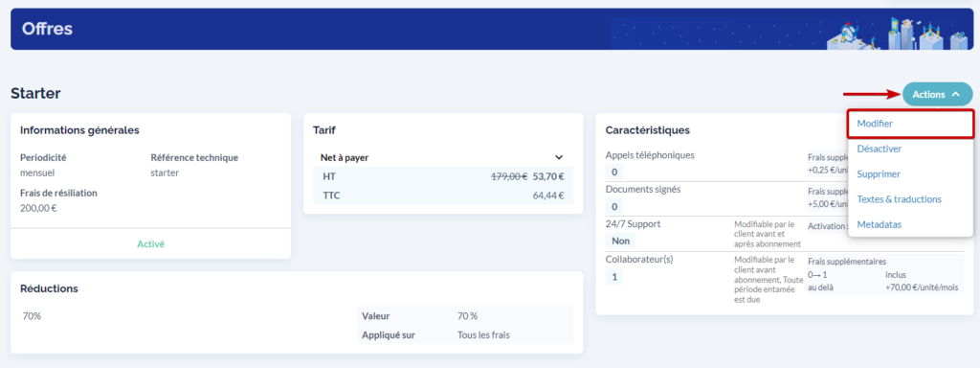The width and height of the screenshot is (980, 368).
Task: Click the TTC price row 64,44 €
Action: (443, 195)
